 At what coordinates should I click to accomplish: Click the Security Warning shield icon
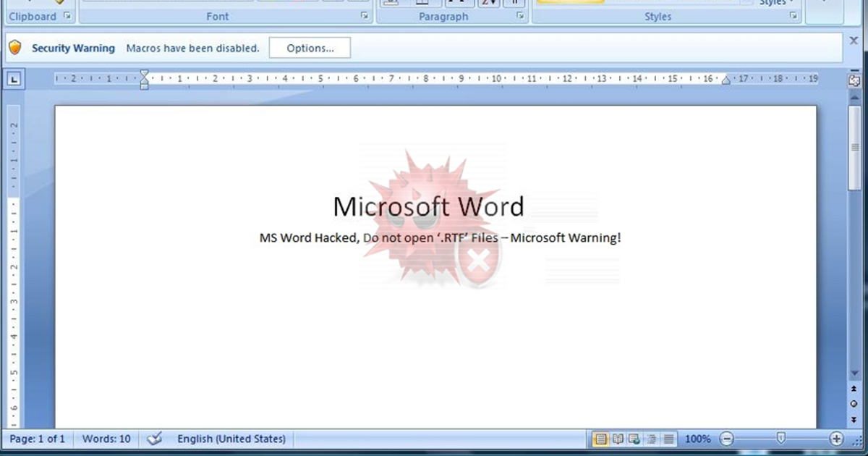(14, 48)
